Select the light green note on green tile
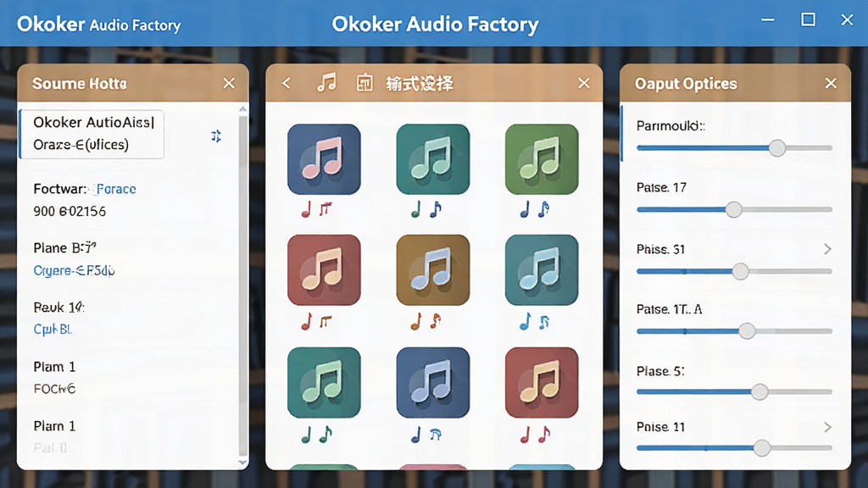The image size is (868, 488). (542, 159)
